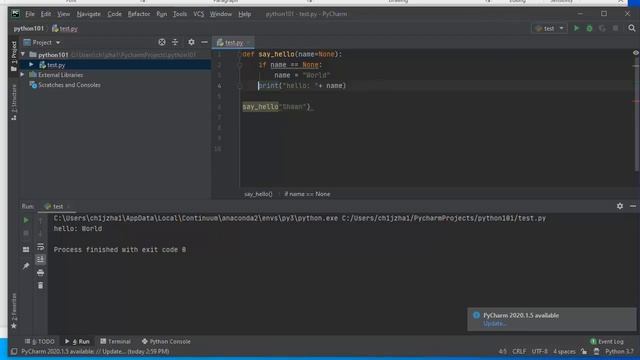Run the test configuration from the top toolbar
This screenshot has height=360, width=640.
576,29
